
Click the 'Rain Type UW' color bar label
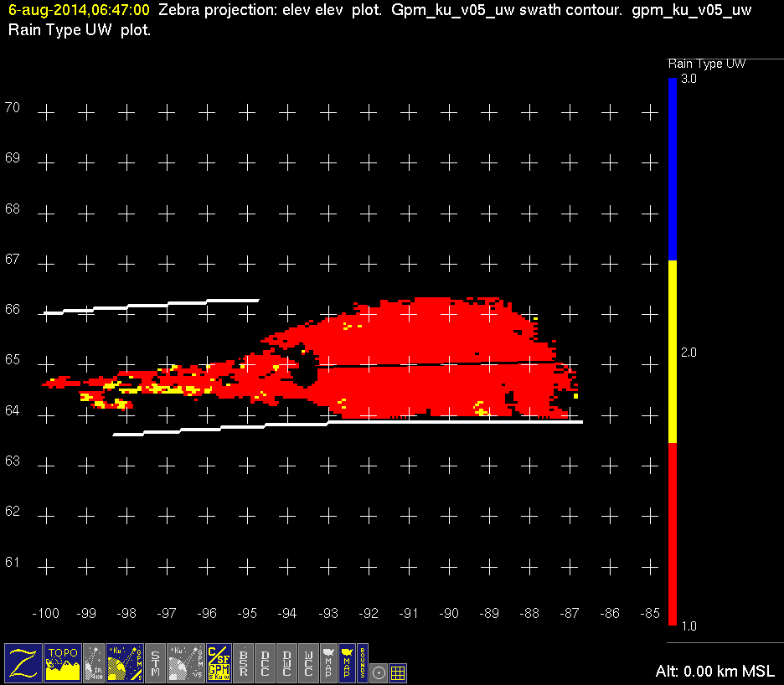[706, 64]
